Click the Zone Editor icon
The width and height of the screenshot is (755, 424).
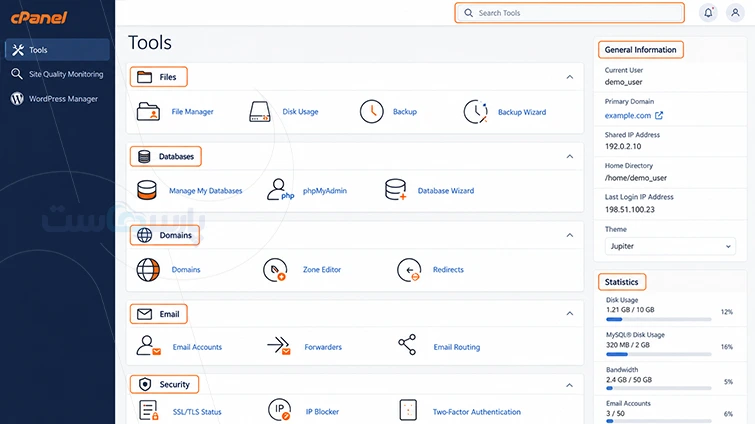[275, 270]
